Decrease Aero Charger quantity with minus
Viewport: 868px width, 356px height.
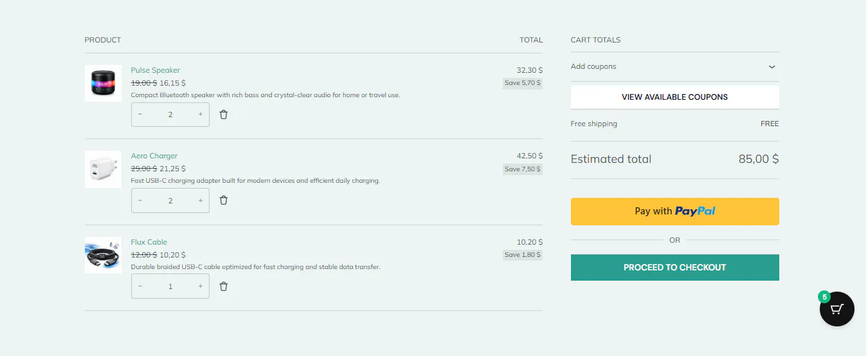pyautogui.click(x=140, y=200)
